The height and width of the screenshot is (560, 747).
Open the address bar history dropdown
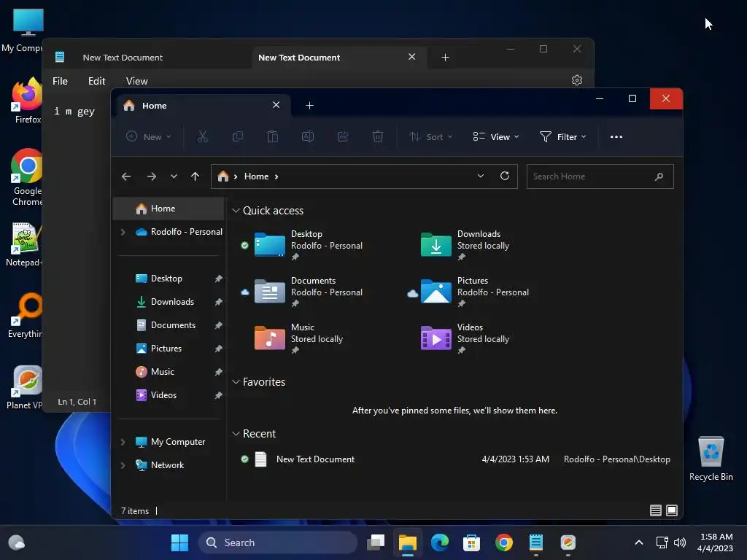pos(481,176)
